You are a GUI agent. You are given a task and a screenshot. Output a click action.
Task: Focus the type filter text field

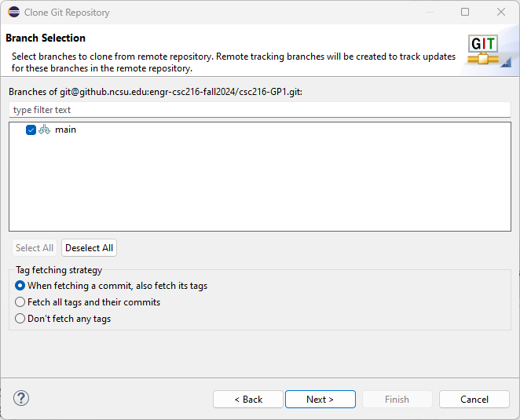(x=260, y=110)
